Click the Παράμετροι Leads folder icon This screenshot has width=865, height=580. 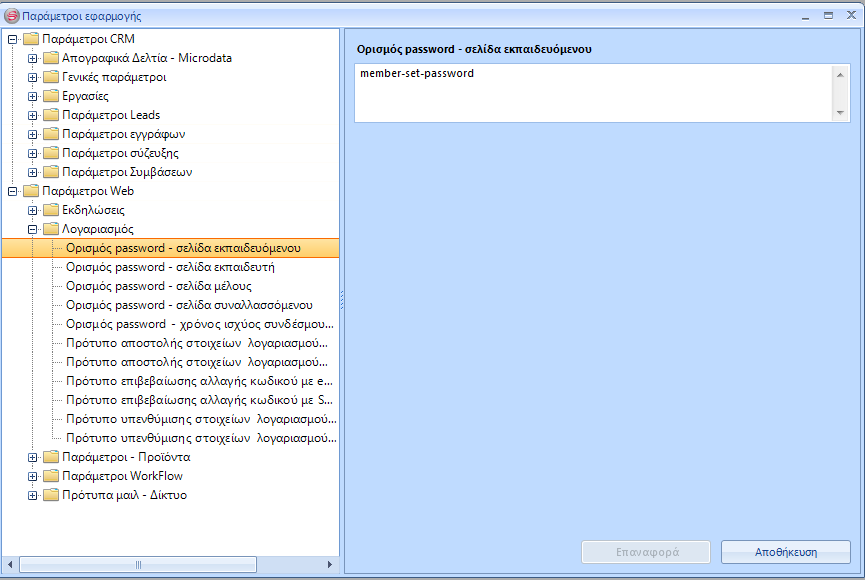[50, 115]
